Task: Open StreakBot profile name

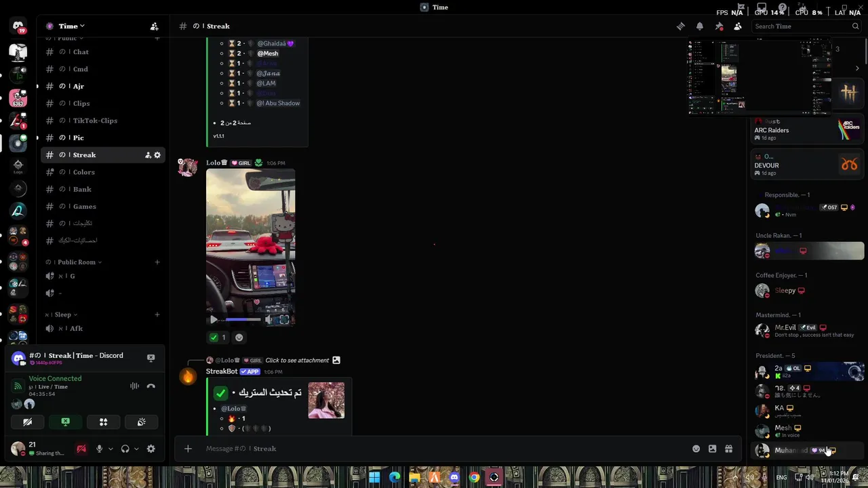Action: click(x=222, y=371)
